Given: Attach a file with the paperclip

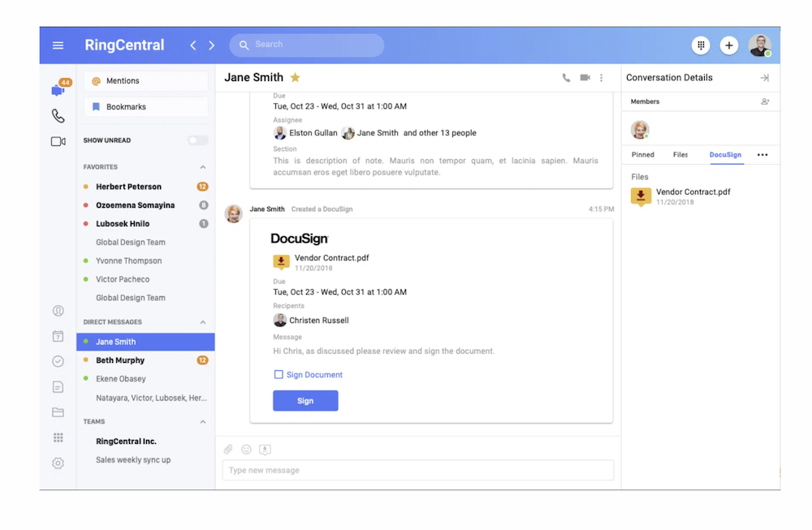Looking at the screenshot, I should click(228, 450).
